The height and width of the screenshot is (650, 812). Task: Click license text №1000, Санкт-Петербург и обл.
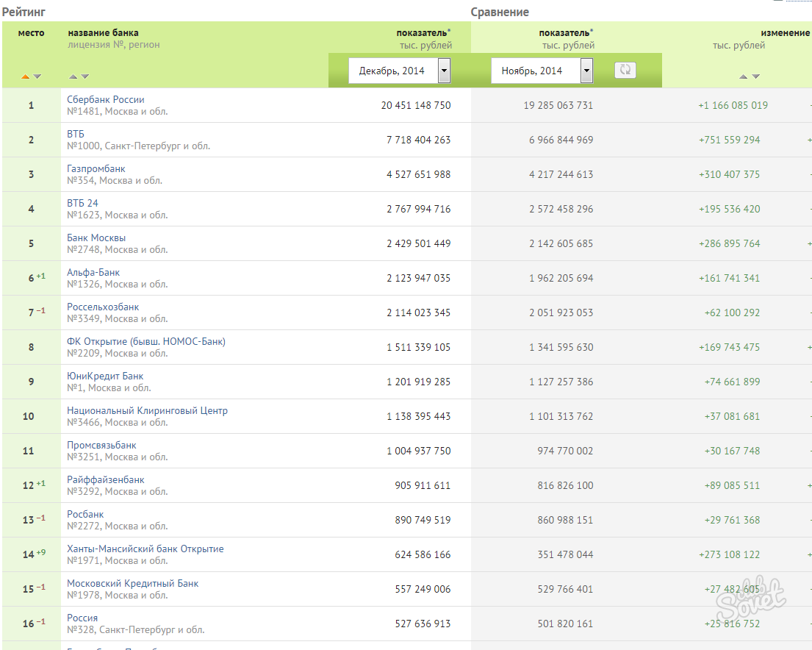[x=138, y=146]
